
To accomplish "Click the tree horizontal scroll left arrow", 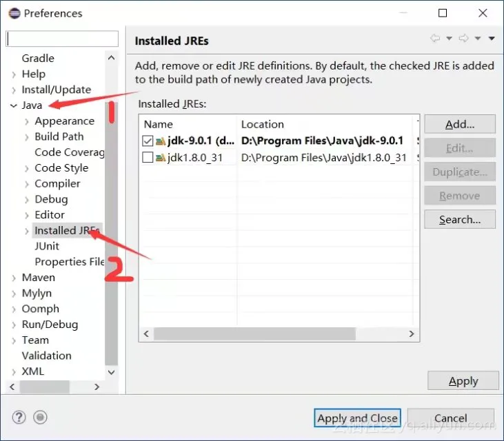I will click(12, 387).
